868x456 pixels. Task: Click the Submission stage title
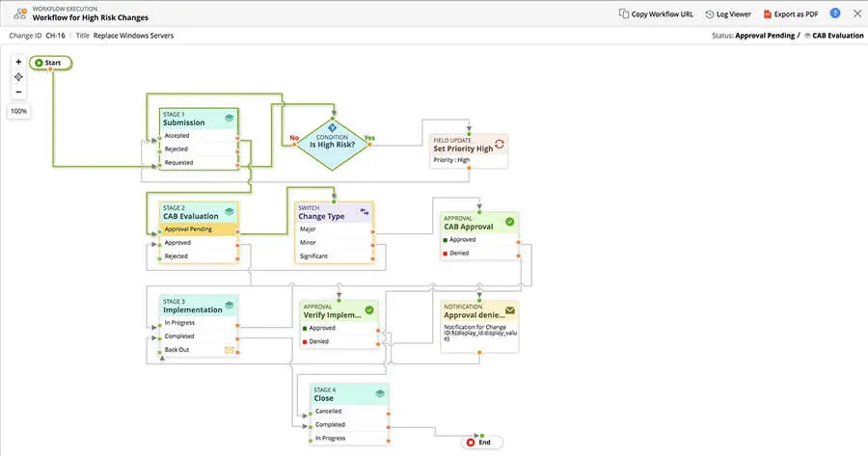(x=184, y=122)
